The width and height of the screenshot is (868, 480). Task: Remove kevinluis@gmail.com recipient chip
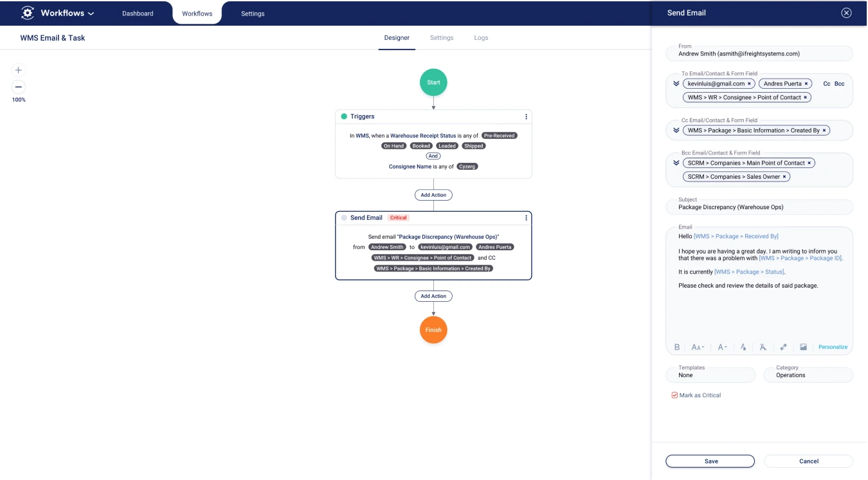click(x=749, y=84)
